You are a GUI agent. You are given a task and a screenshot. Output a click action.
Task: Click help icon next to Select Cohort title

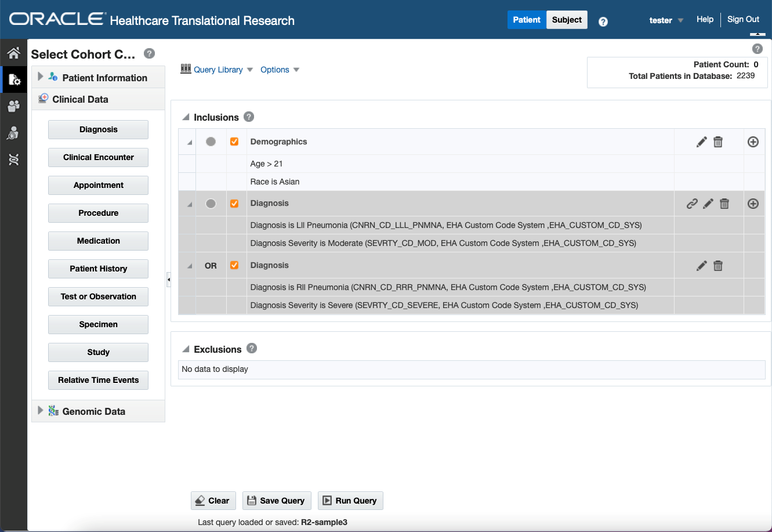(x=149, y=53)
